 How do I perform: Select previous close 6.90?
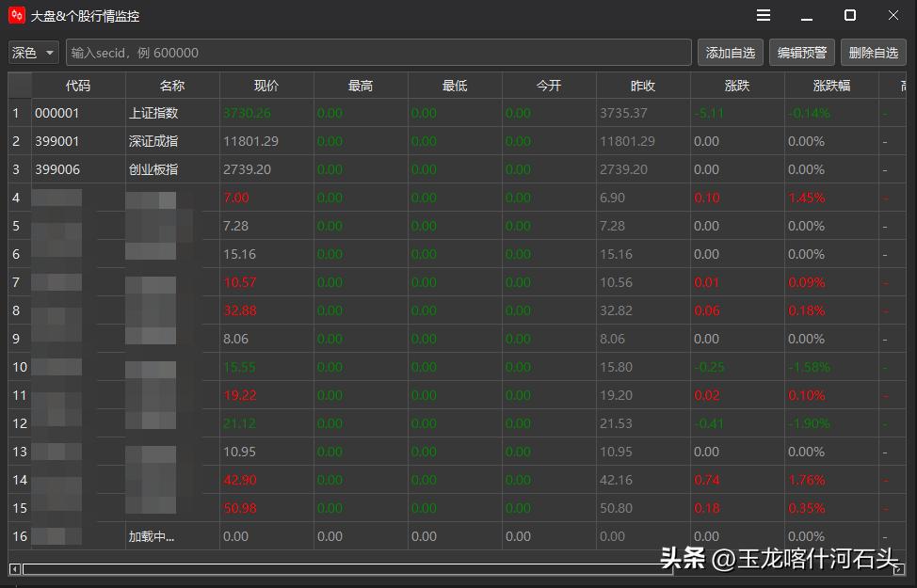point(643,198)
